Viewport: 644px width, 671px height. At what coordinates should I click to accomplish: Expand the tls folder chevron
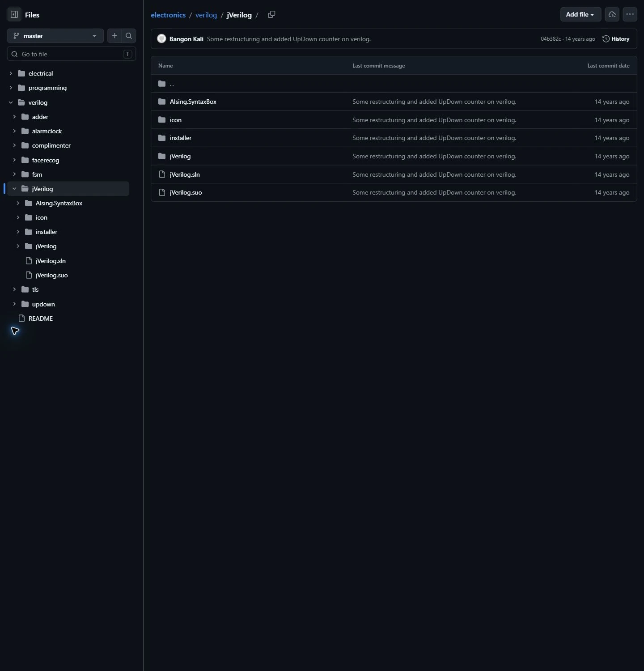pos(14,289)
